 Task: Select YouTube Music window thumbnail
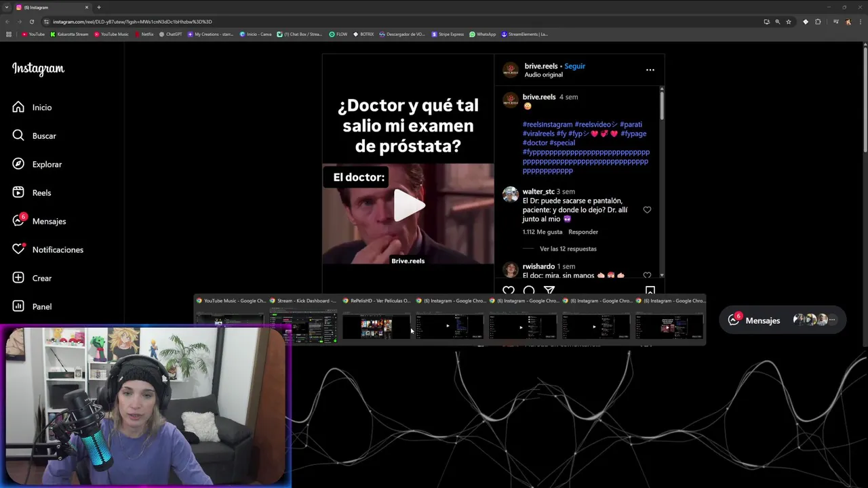[x=230, y=319]
